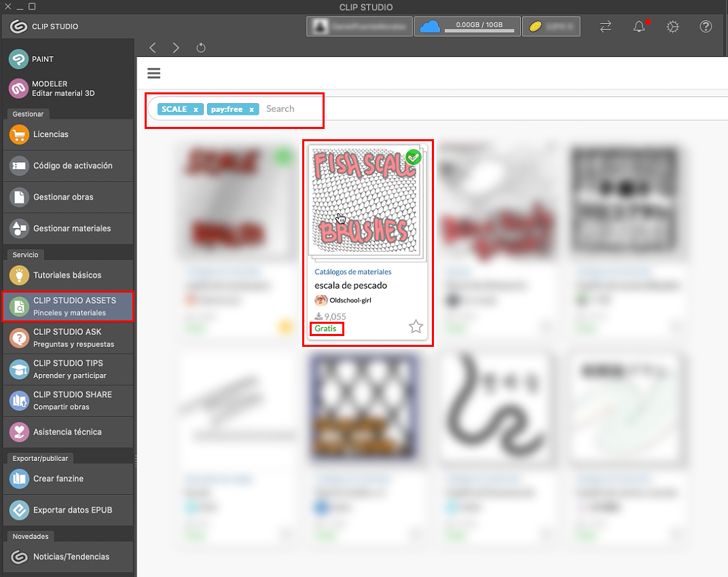Open cloud storage status icon
728x577 pixels.
[430, 26]
